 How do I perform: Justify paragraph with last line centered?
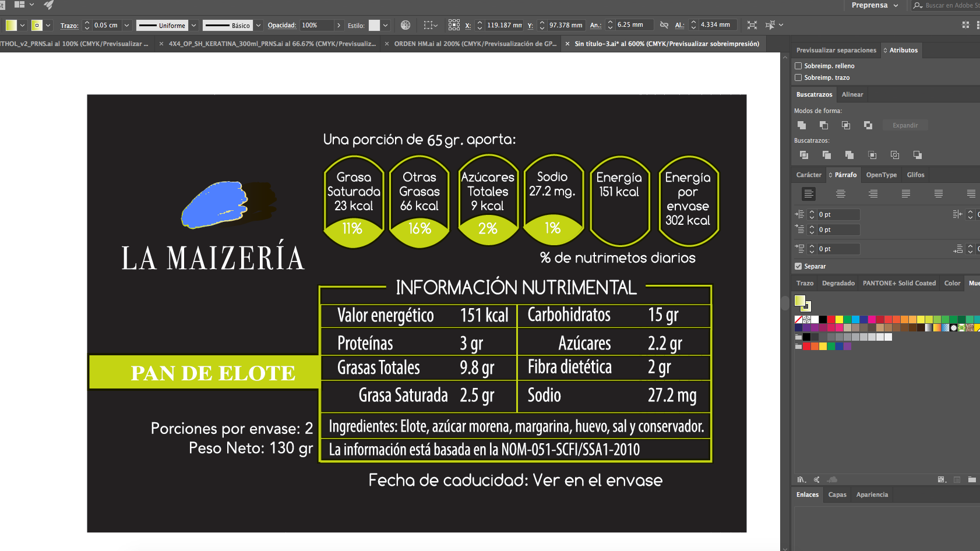(x=939, y=194)
